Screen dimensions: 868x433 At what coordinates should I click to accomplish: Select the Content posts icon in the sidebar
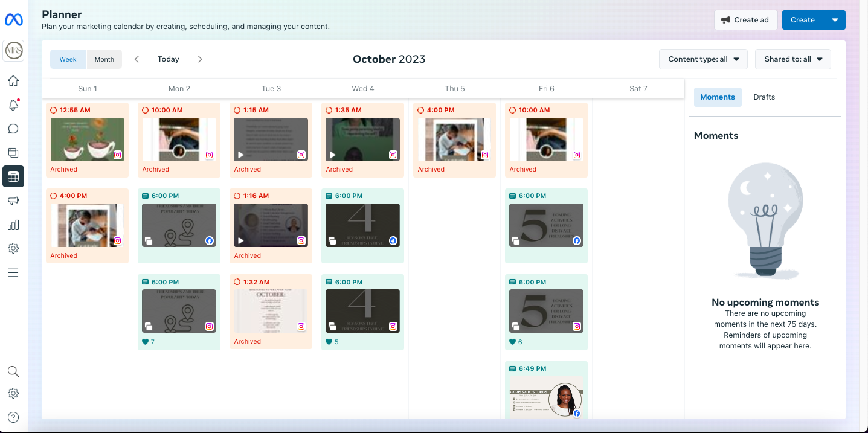(13, 152)
